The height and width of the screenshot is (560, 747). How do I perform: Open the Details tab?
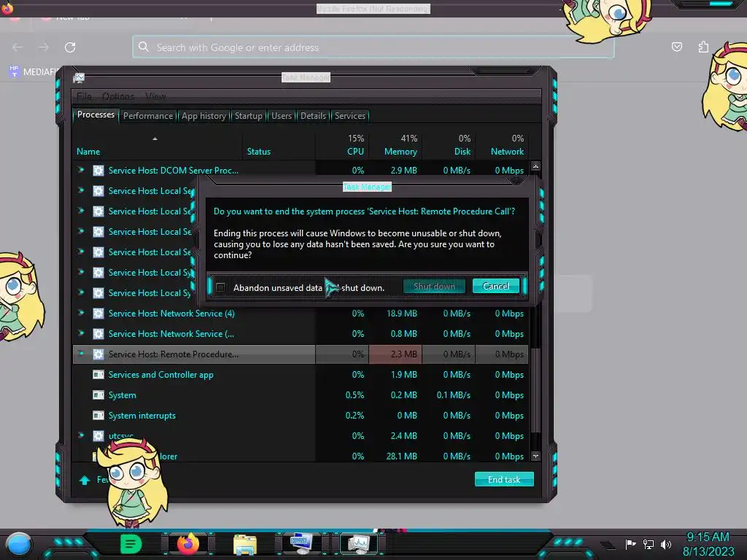coord(313,116)
